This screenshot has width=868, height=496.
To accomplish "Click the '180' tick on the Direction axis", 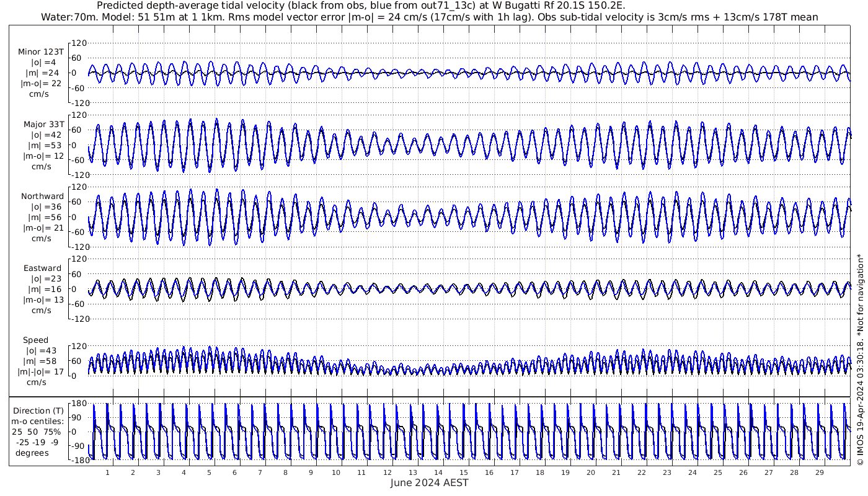I will click(77, 404).
